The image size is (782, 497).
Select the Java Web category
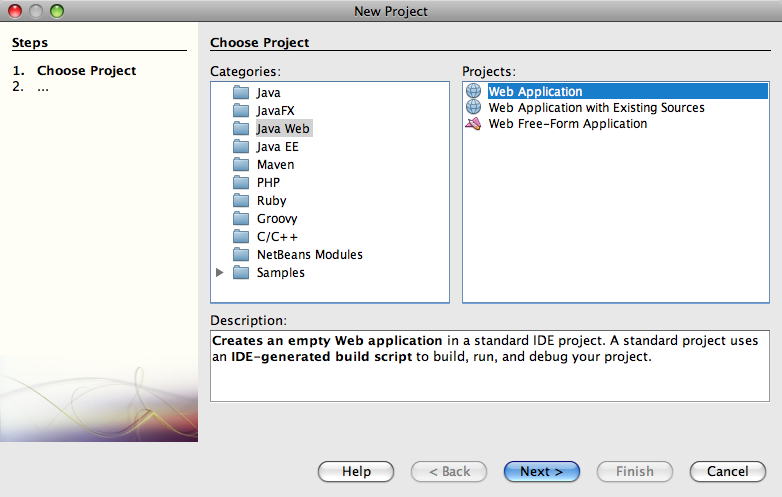(x=283, y=129)
